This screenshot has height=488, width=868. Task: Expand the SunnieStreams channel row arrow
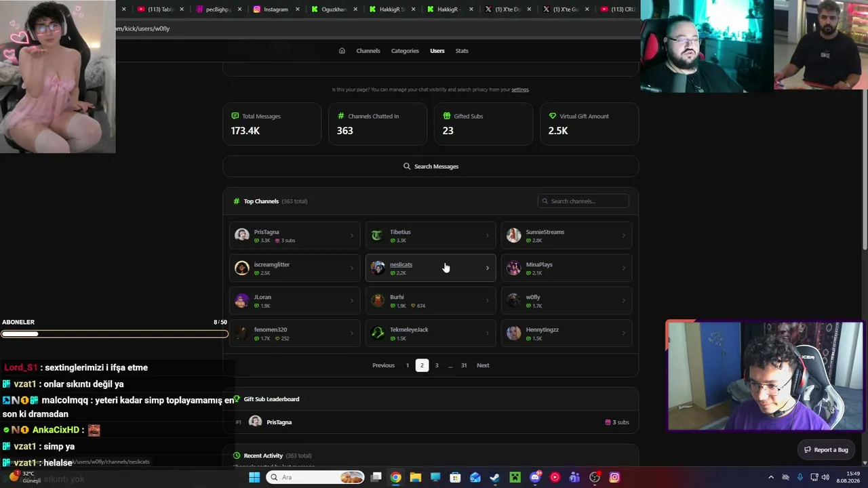624,235
